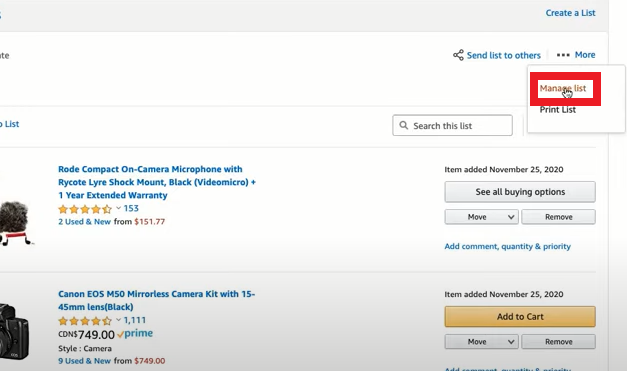Click the share icon beside Send list
627x371 pixels.
458,55
